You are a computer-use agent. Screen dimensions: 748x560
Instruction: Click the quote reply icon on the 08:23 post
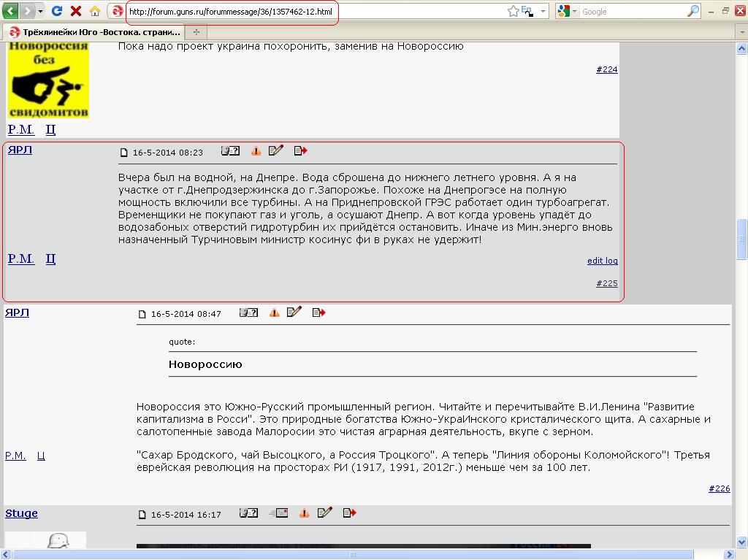300,151
